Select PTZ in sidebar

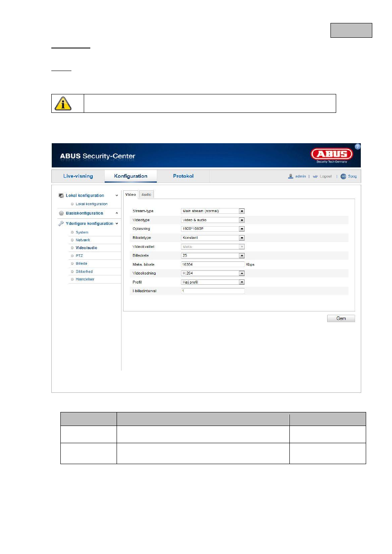[x=79, y=256]
